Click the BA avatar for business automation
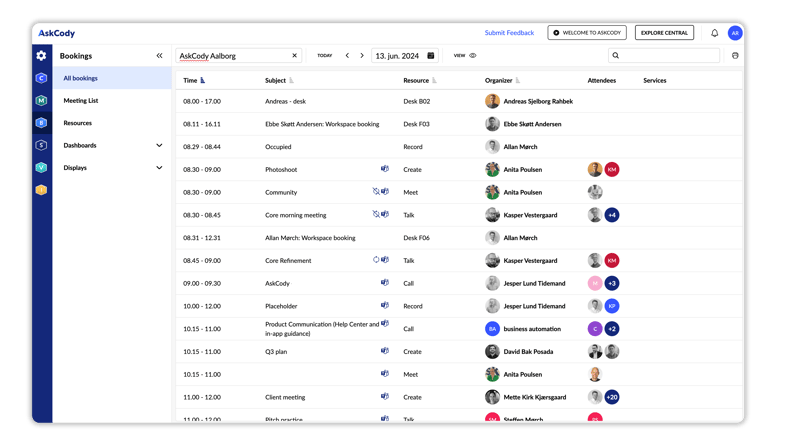The image size is (795, 447). coord(492,329)
